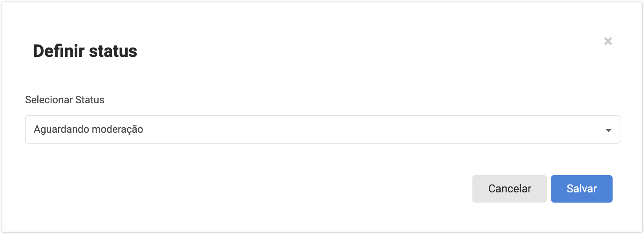This screenshot has height=234, width=644.
Task: Expand the status combo box
Action: pyautogui.click(x=322, y=130)
